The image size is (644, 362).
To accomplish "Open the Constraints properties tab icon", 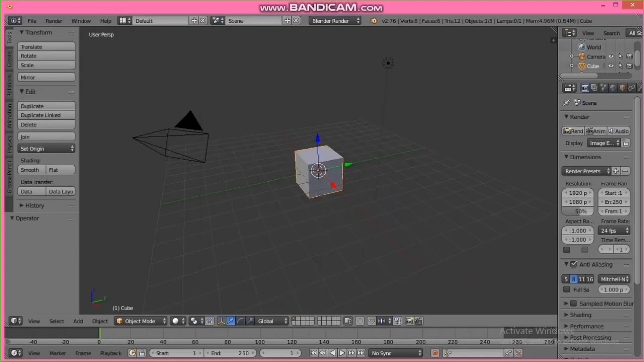I will point(632,88).
